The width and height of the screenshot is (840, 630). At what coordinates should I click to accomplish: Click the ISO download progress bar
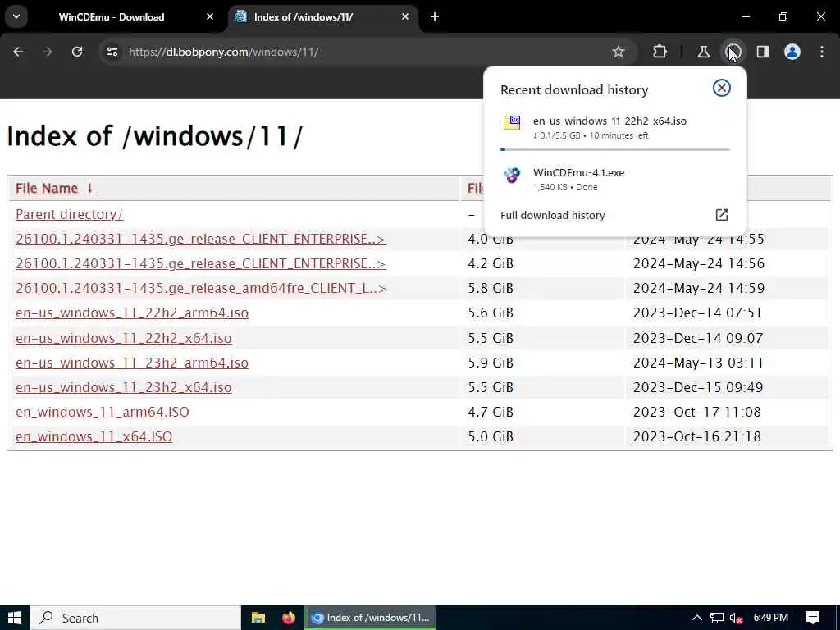[615, 149]
